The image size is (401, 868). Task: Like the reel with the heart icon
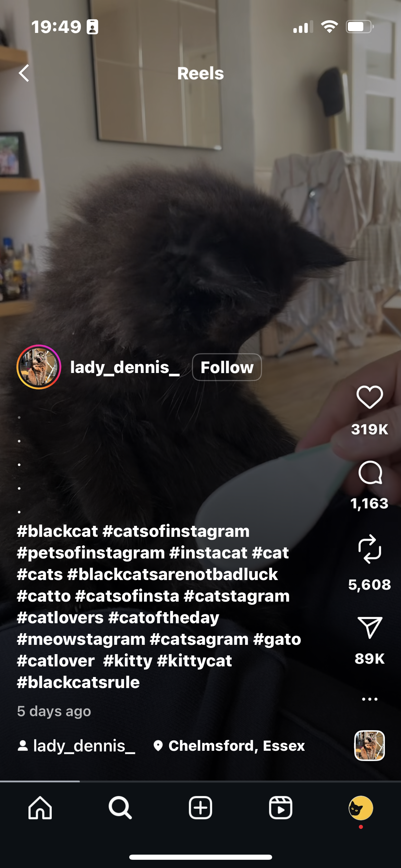(x=369, y=397)
